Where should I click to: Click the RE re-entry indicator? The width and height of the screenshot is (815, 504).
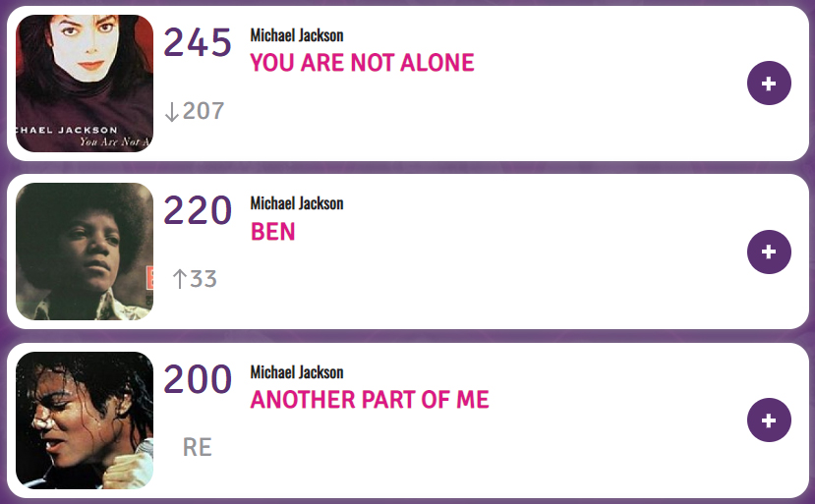coord(198,447)
